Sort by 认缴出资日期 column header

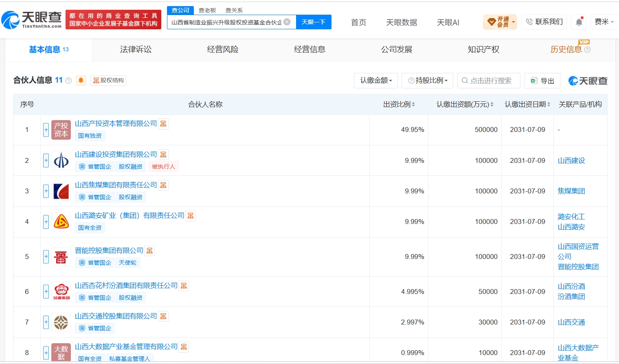(527, 105)
